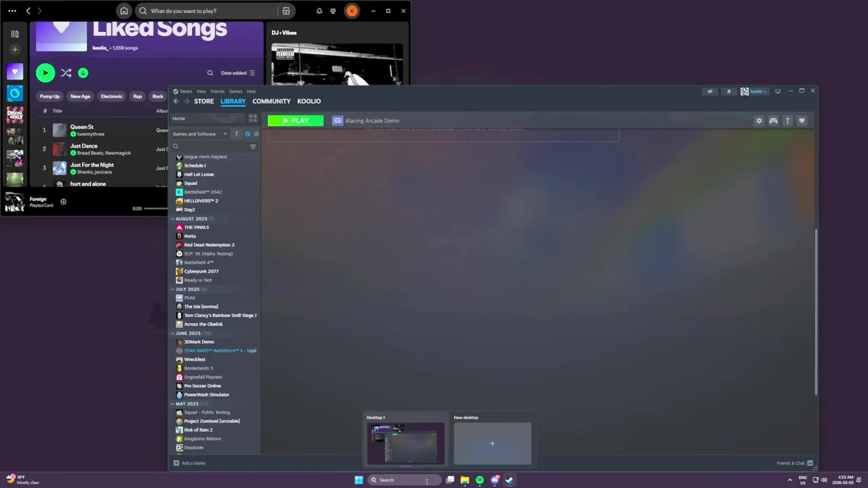The image size is (868, 488).
Task: Click the Spotify create playlist plus button
Action: tap(14, 49)
